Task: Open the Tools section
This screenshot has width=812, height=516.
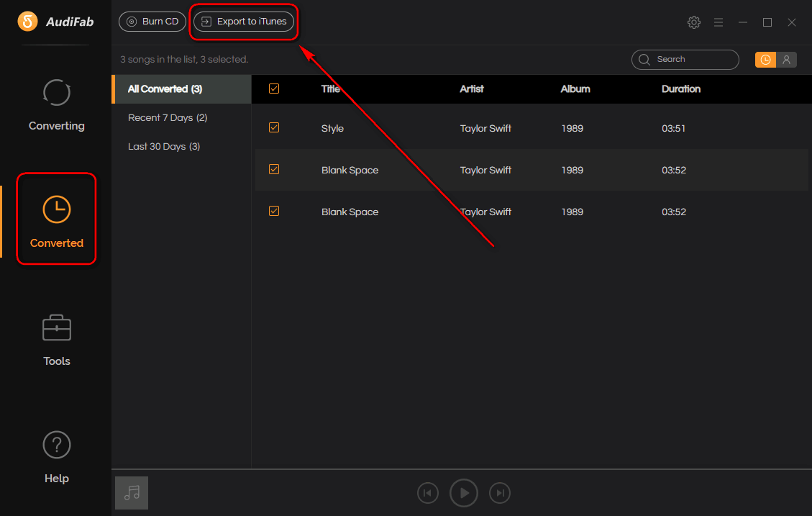Action: 56,340
